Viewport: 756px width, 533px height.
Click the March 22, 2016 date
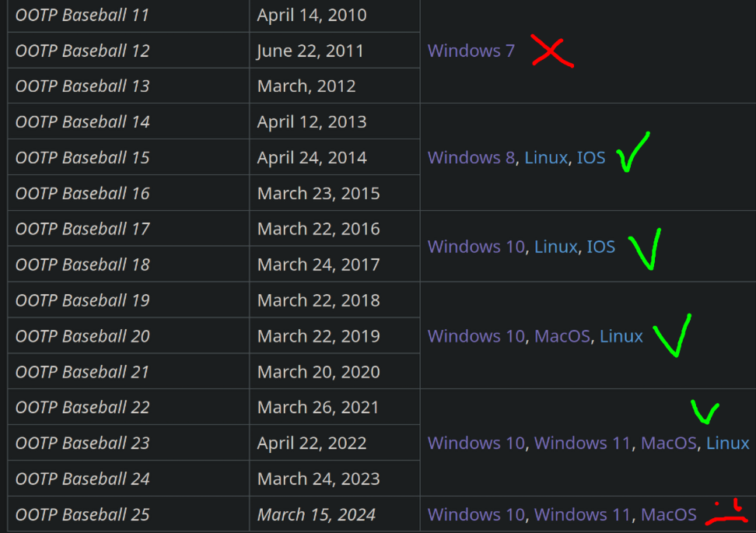pos(319,229)
